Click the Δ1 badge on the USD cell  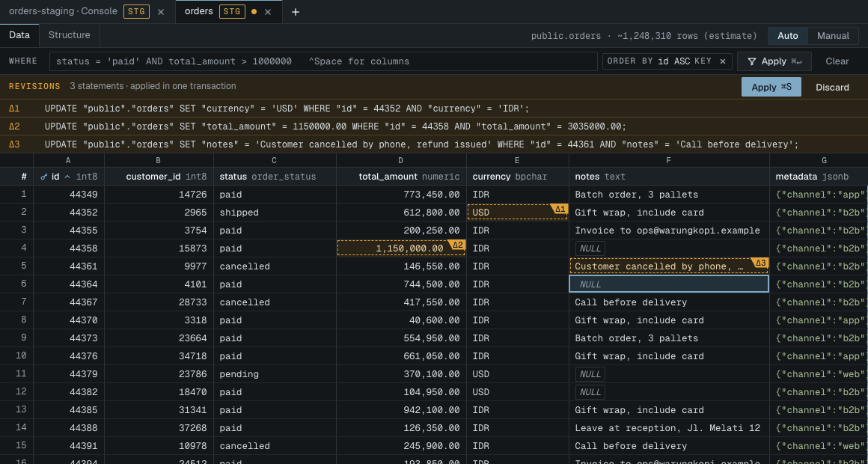point(559,209)
